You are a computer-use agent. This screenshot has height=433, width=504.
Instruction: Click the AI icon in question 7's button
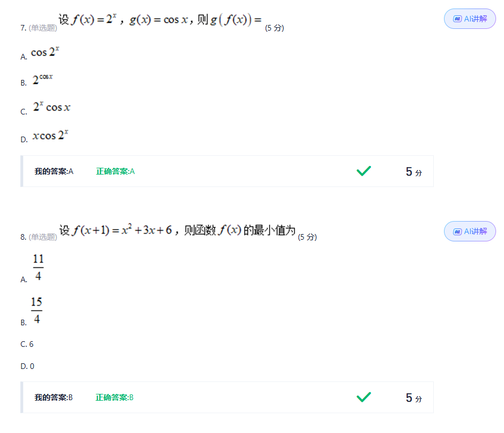pos(457,19)
